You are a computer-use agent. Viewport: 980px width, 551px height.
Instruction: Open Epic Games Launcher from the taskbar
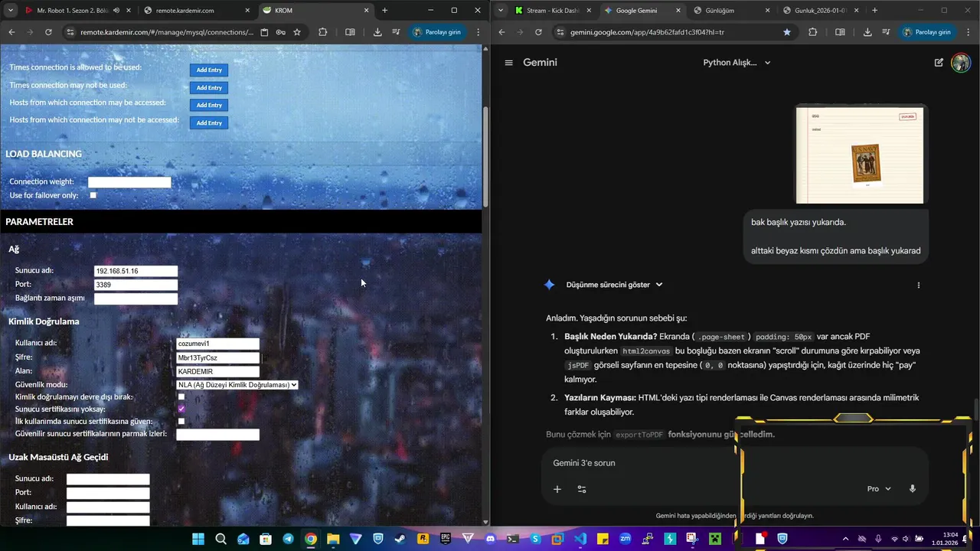[446, 539]
